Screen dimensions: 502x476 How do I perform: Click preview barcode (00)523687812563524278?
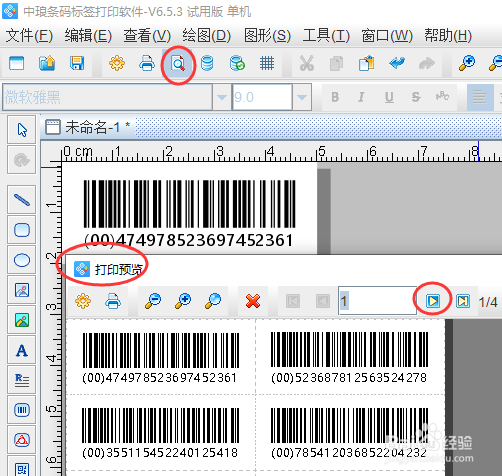coord(349,358)
